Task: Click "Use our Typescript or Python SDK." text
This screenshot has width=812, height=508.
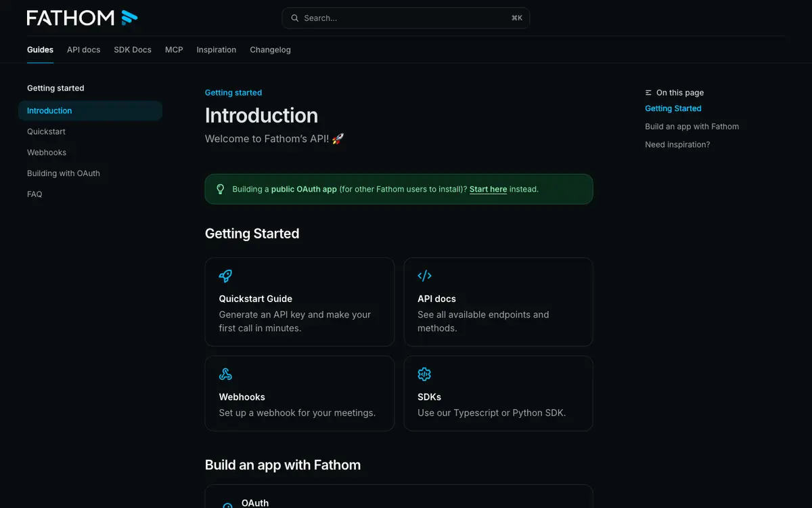Action: pos(491,413)
